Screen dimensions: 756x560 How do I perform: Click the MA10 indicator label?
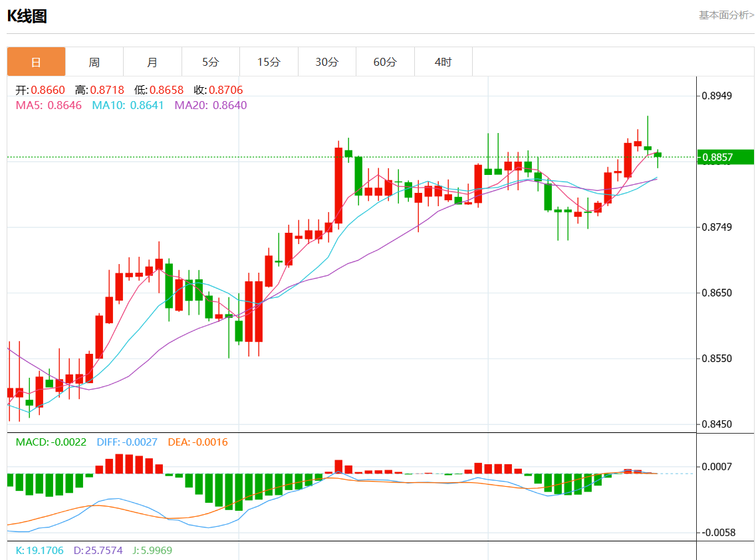click(128, 105)
